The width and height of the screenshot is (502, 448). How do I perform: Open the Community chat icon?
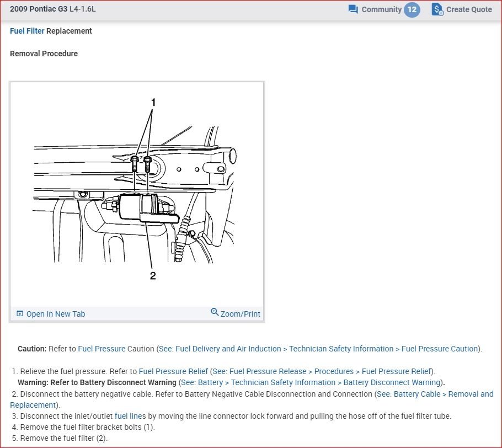[353, 9]
